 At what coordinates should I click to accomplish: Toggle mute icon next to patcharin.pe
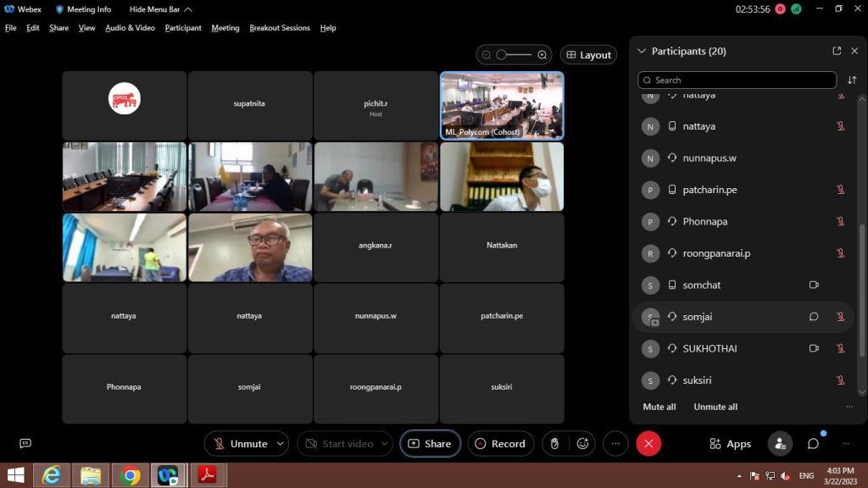coord(841,190)
